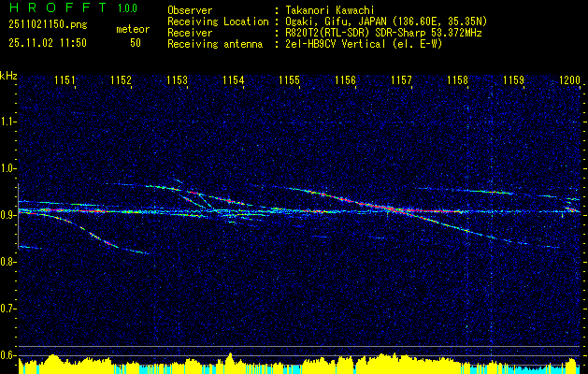Click the 1151 time axis marker
Viewport: 588px width, 374px height.
65,79
